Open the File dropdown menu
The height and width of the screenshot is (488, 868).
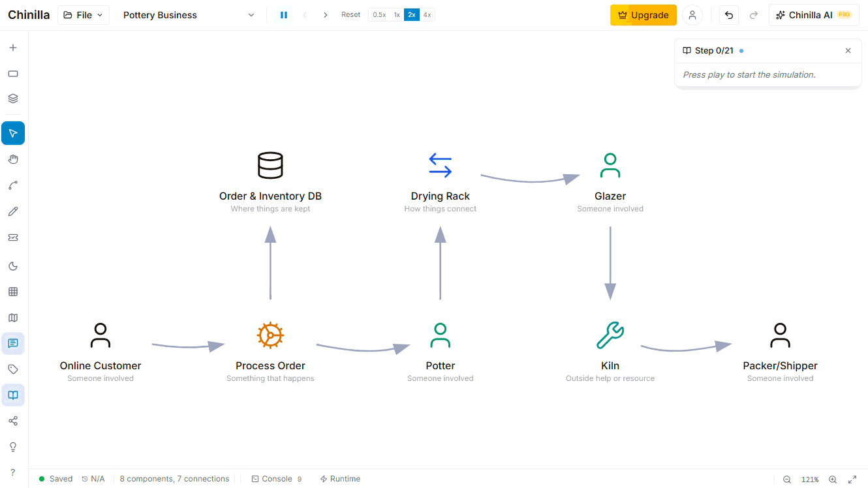84,15
